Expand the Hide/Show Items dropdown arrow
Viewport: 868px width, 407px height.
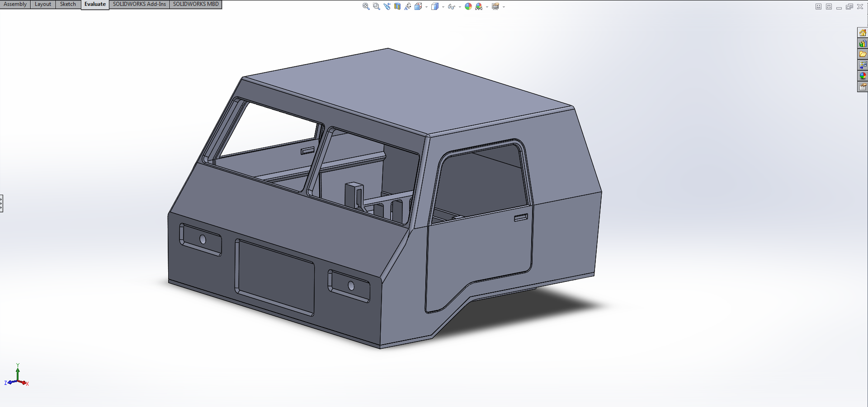point(460,7)
